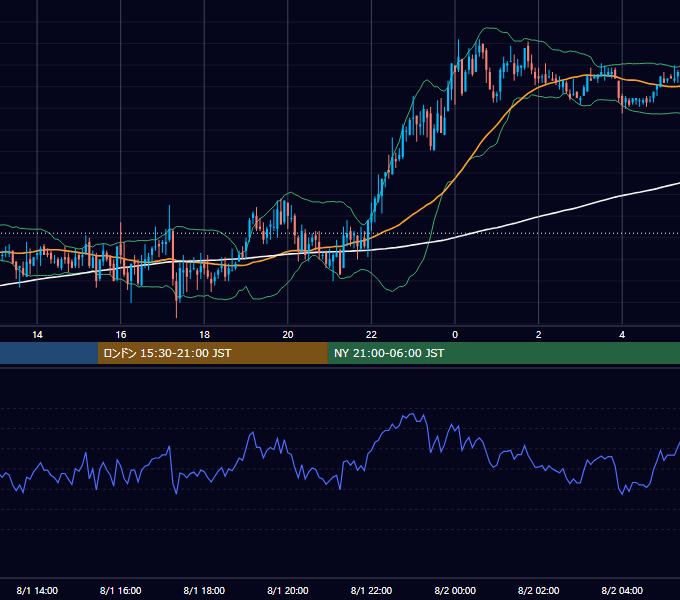Click the 8/1 14:00 time label
This screenshot has width=680, height=600.
point(37,590)
